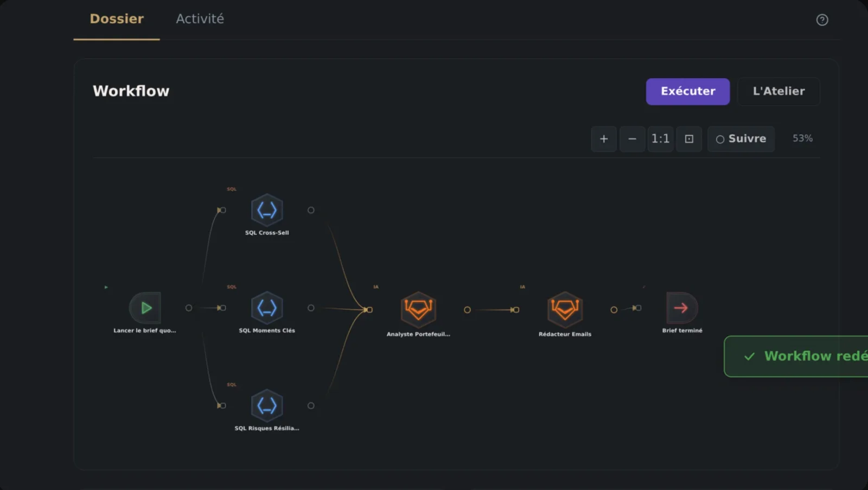Select the SQL Risques Résilia node icon
This screenshot has height=490, width=868.
tap(267, 405)
